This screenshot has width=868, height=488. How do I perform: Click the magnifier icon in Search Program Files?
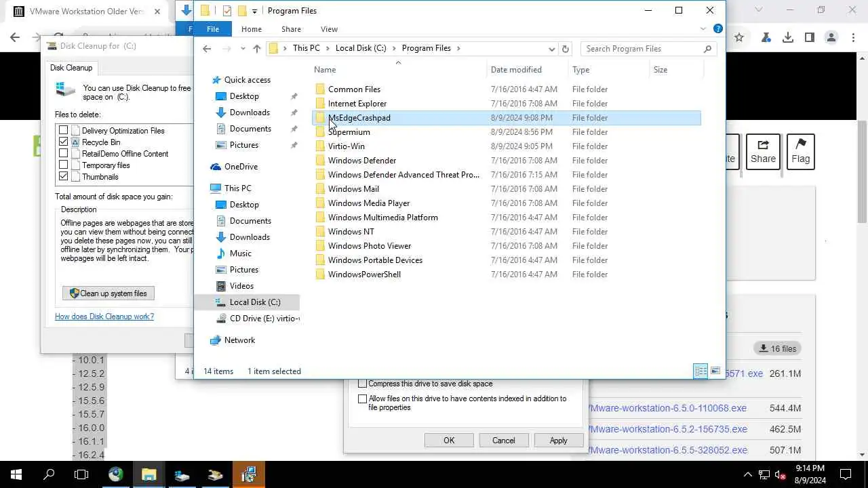pos(707,49)
